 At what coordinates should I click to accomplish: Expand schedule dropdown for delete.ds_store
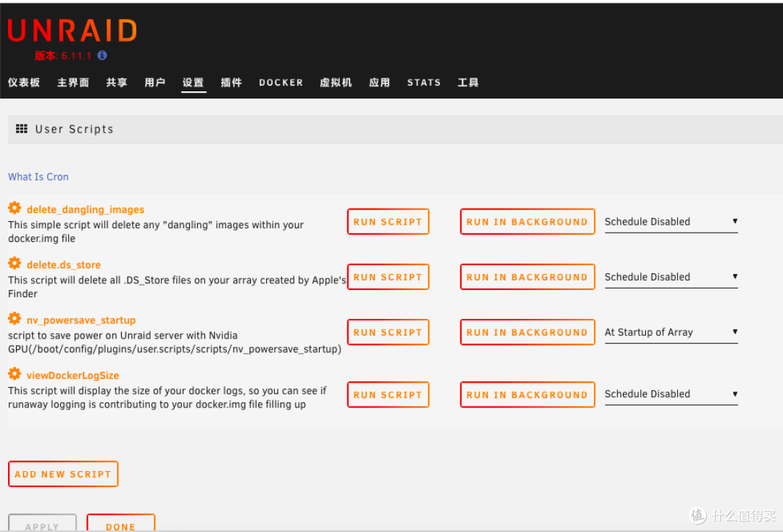point(671,277)
